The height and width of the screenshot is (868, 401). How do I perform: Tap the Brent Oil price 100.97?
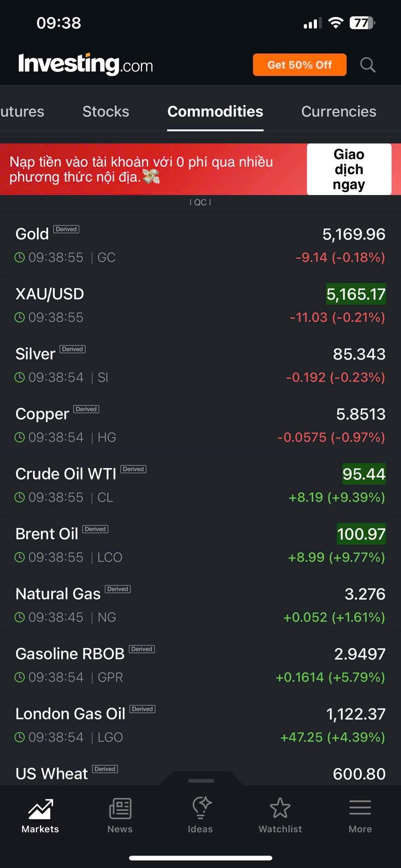click(361, 534)
